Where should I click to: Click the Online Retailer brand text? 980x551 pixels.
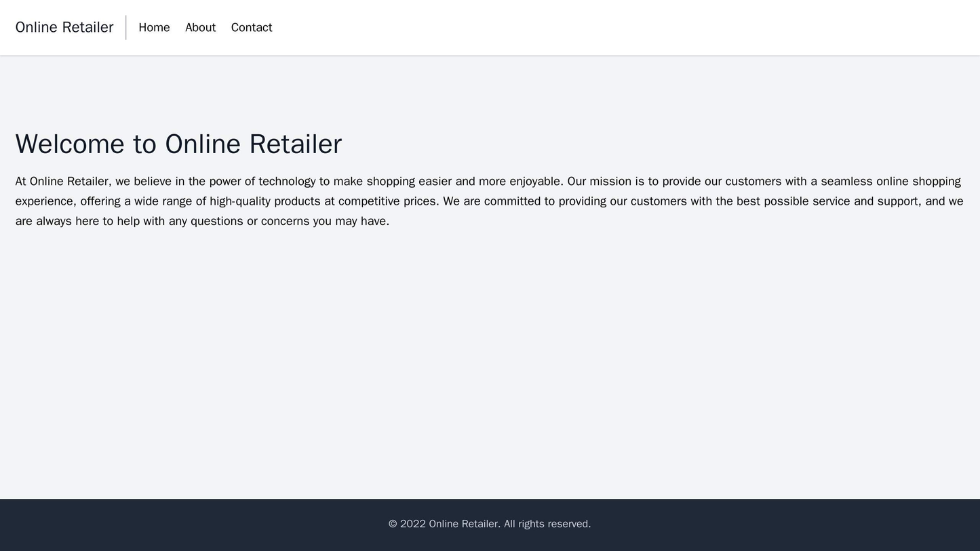(x=64, y=27)
